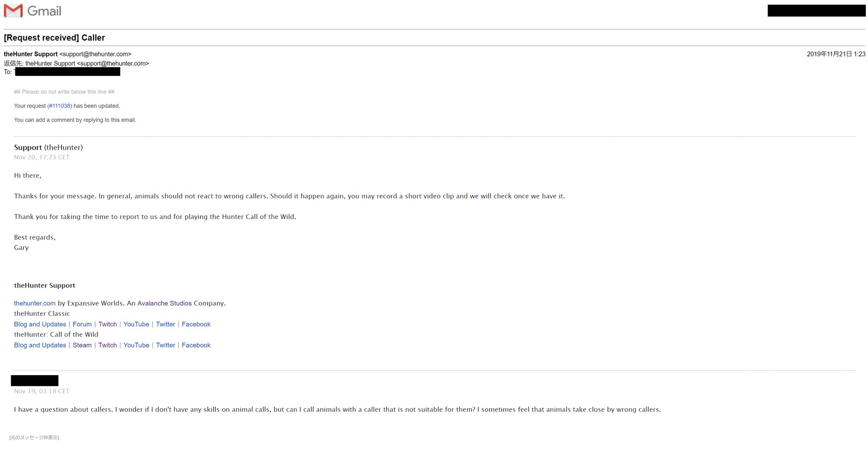This screenshot has height=457, width=868.
Task: Open Call of the Wild Facebook link
Action: click(x=196, y=345)
